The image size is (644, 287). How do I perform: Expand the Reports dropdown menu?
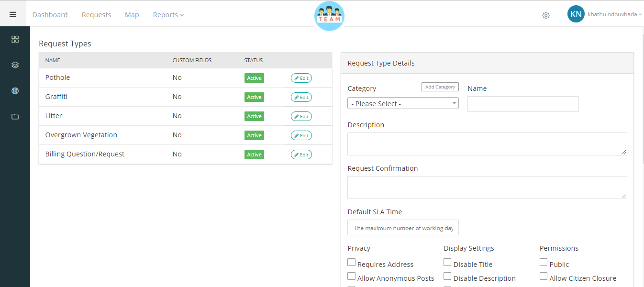(x=168, y=15)
